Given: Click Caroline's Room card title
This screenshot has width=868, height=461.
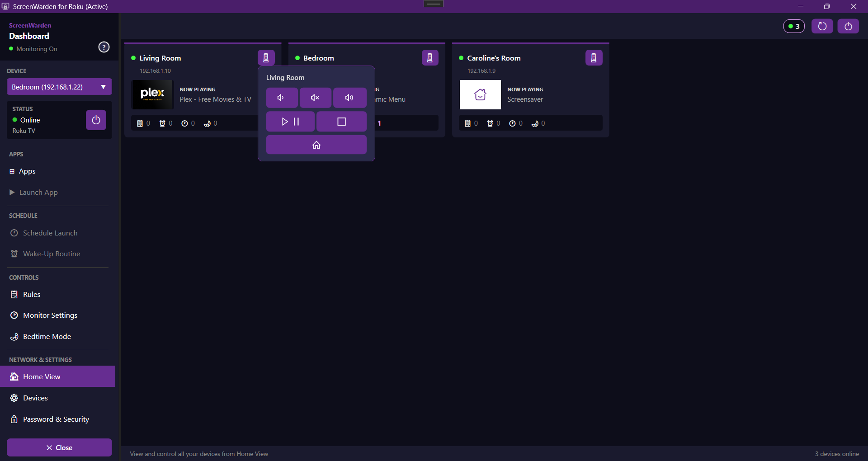Looking at the screenshot, I should point(494,58).
